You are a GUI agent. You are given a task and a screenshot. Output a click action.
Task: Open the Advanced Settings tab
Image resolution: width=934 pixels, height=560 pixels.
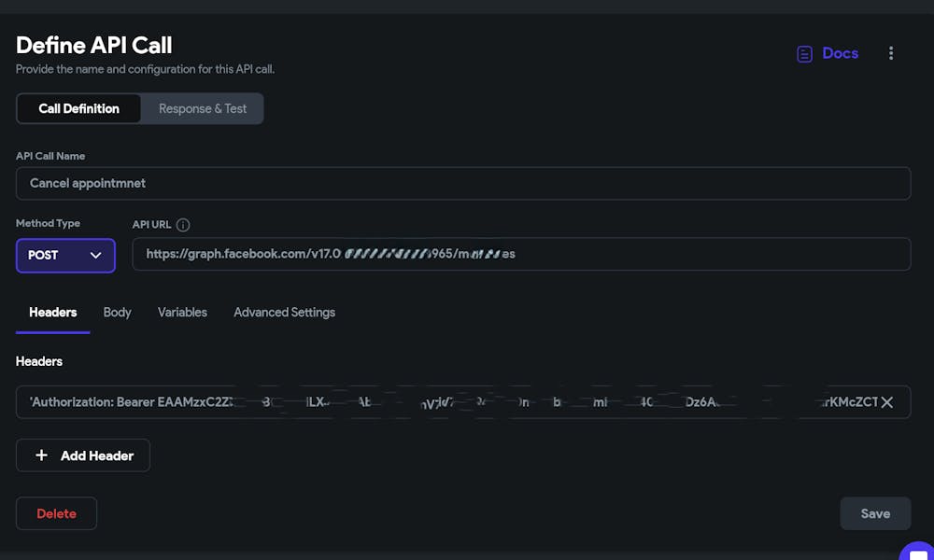tap(284, 312)
